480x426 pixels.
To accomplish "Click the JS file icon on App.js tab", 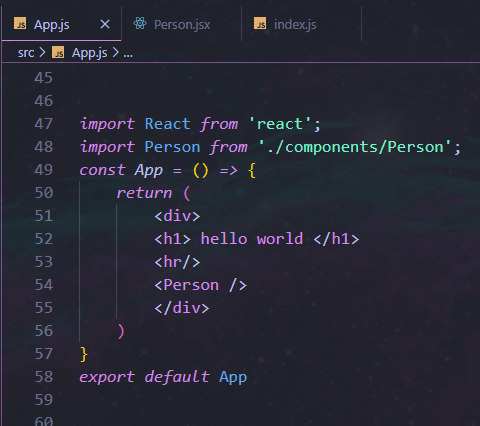I will (20, 24).
